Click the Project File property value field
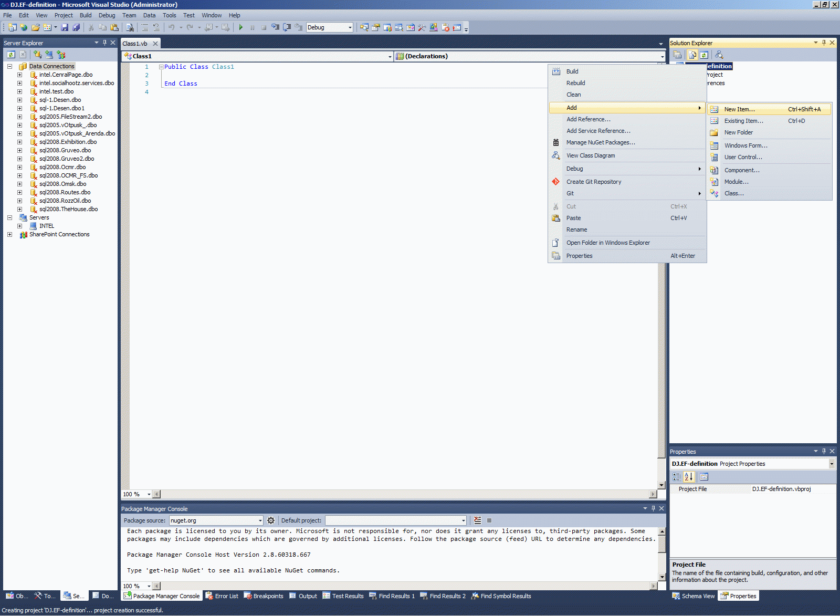The height and width of the screenshot is (616, 840). click(793, 489)
